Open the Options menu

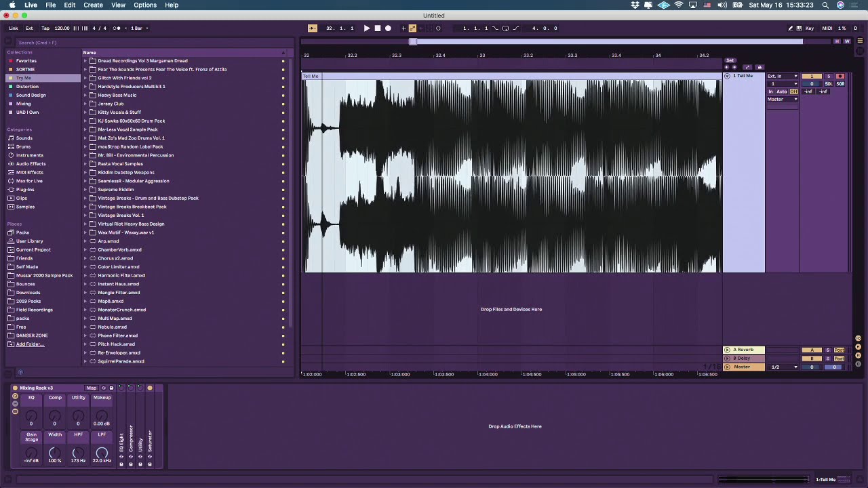point(145,5)
